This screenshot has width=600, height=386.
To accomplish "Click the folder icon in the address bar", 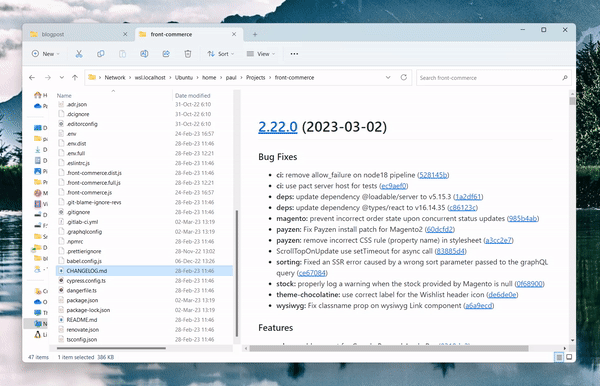I will click(x=92, y=77).
